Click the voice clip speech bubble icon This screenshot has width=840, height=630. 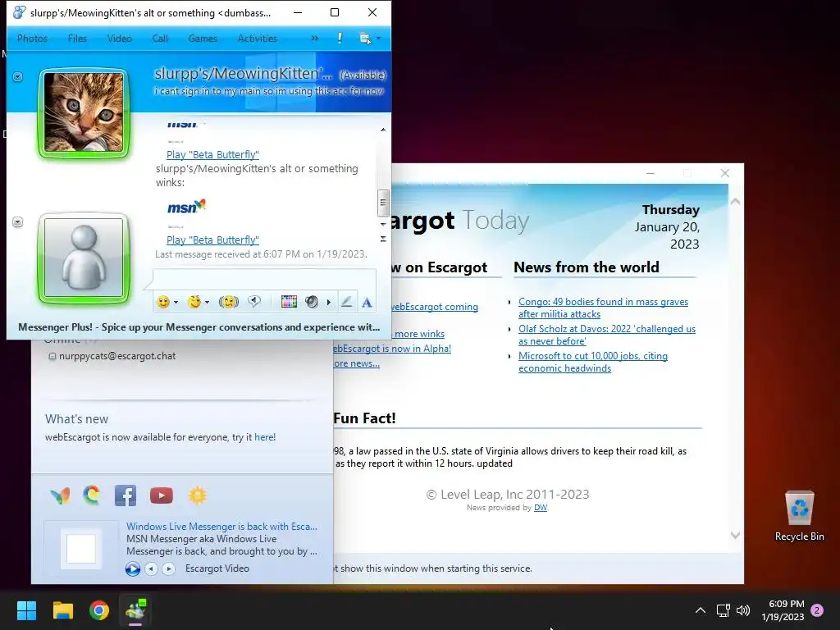tap(254, 302)
